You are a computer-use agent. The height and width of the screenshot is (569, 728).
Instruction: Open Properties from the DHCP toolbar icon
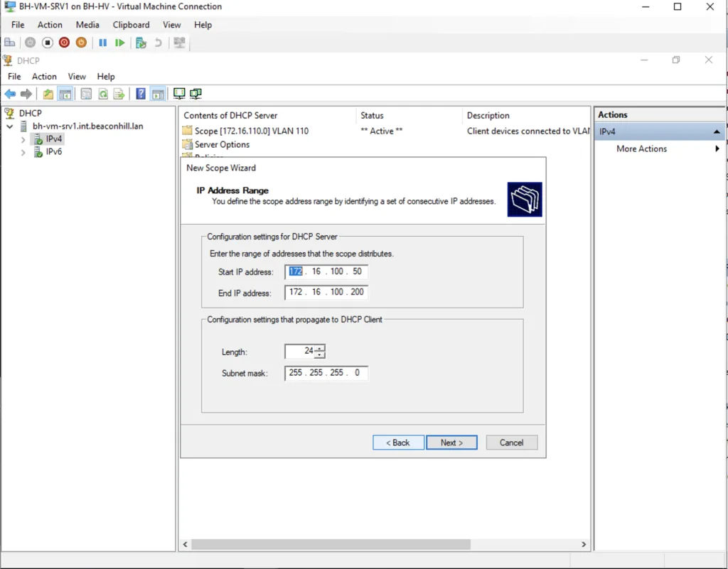(86, 94)
